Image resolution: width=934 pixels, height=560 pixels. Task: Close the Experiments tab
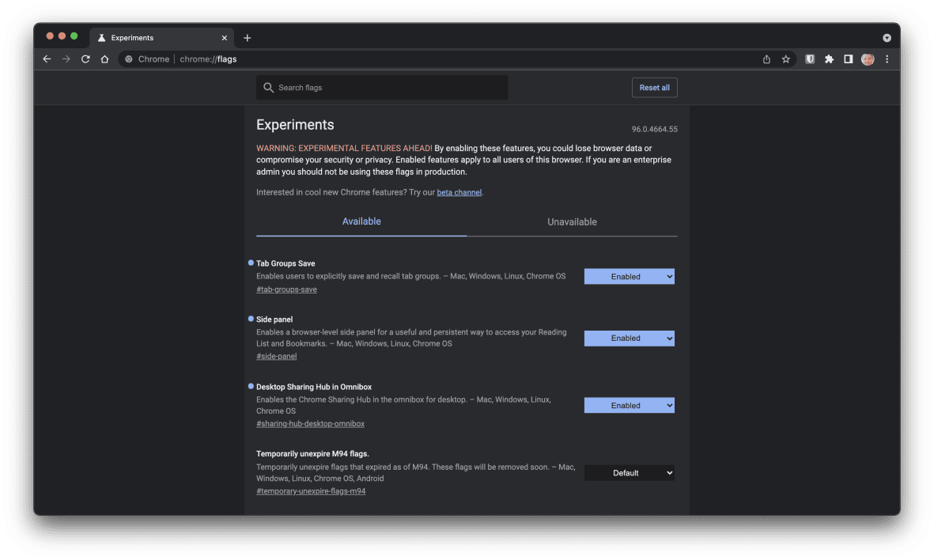(225, 37)
